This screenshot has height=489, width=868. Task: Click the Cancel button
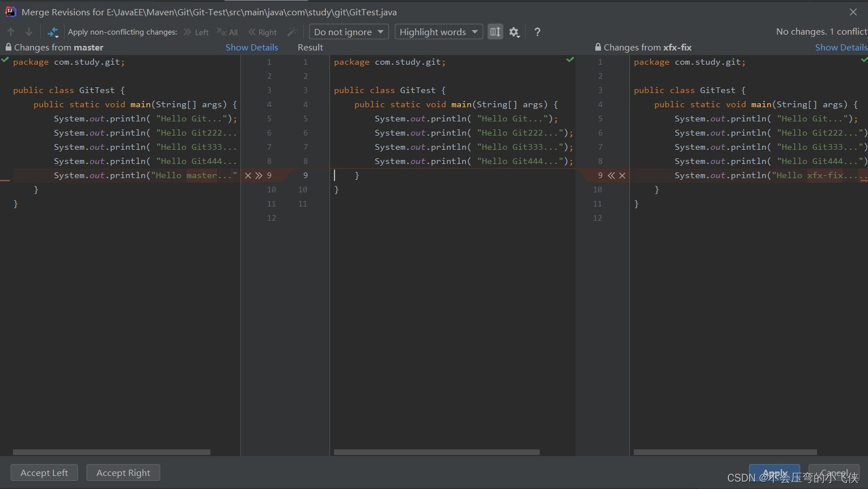(x=833, y=473)
